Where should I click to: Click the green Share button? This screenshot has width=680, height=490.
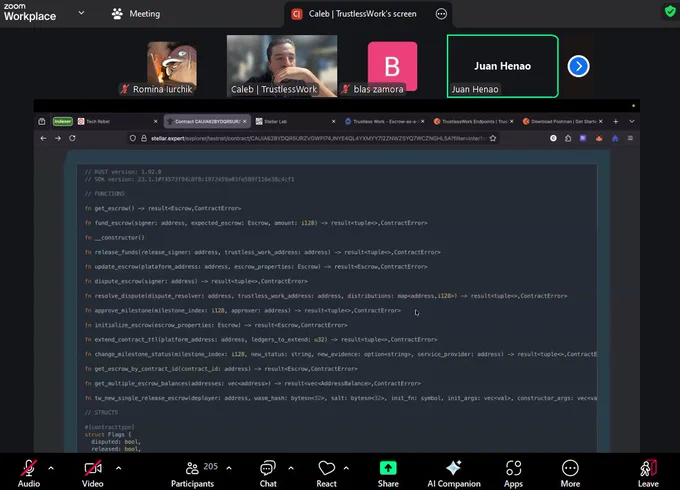(388, 473)
